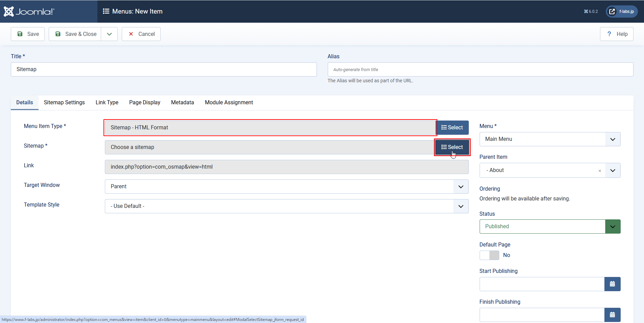Switch to the Sitemap Settings tab
This screenshot has width=644, height=323.
[x=64, y=102]
